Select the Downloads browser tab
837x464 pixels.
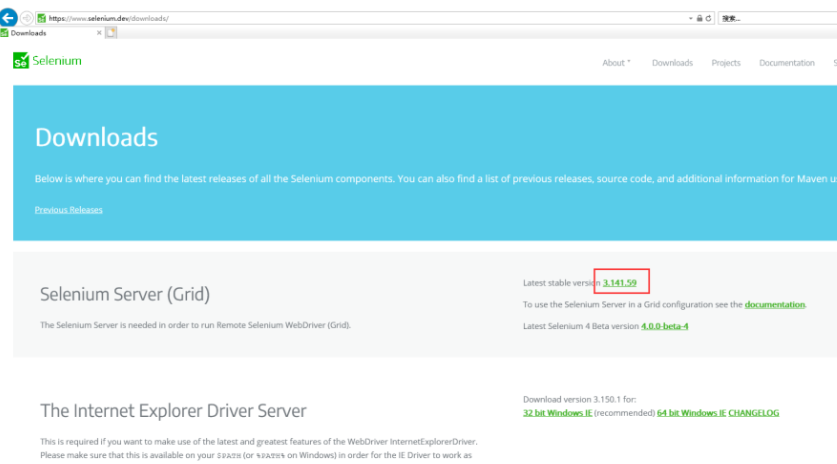(51, 33)
